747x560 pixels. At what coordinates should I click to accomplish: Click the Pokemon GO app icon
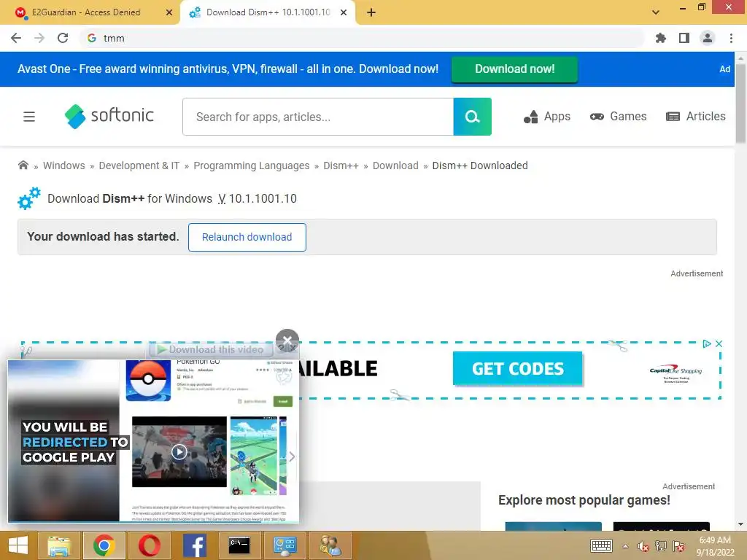(148, 381)
